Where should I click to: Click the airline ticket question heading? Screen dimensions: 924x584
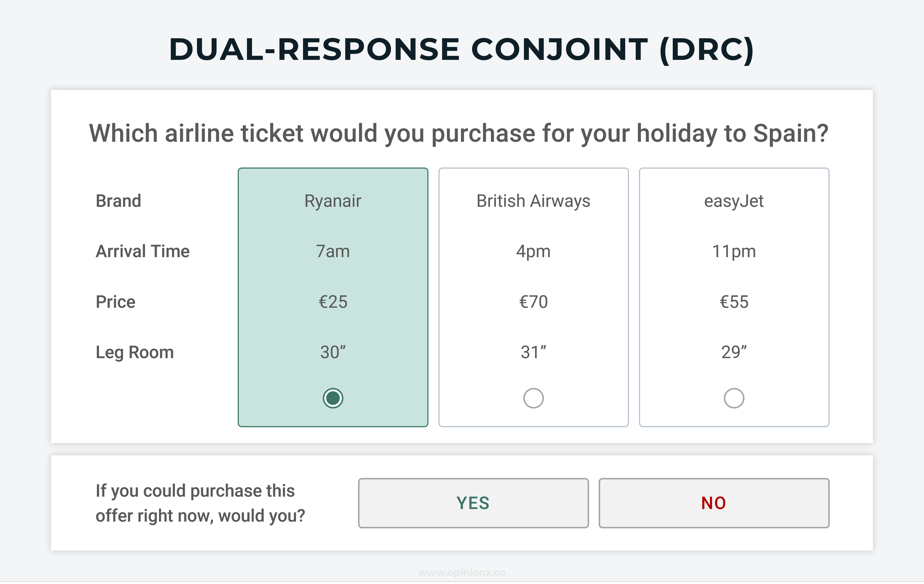(x=459, y=133)
